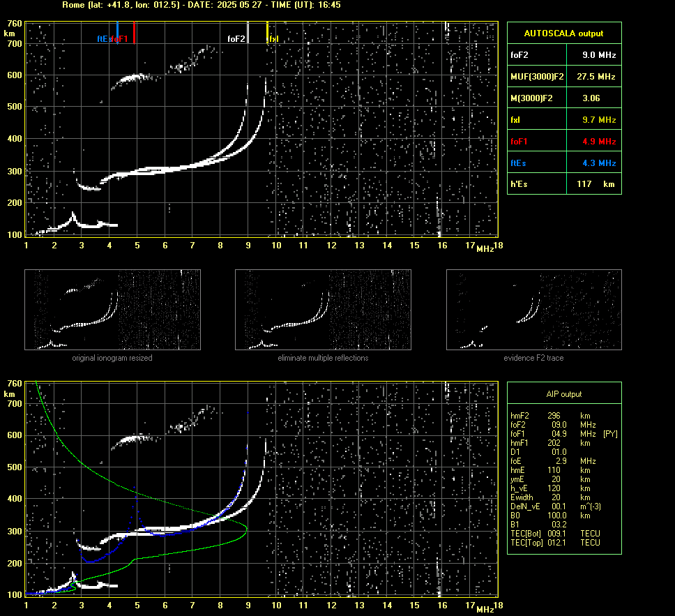Click the blue ftEs value '4.3 MHz'
675x616 pixels.
[599, 163]
